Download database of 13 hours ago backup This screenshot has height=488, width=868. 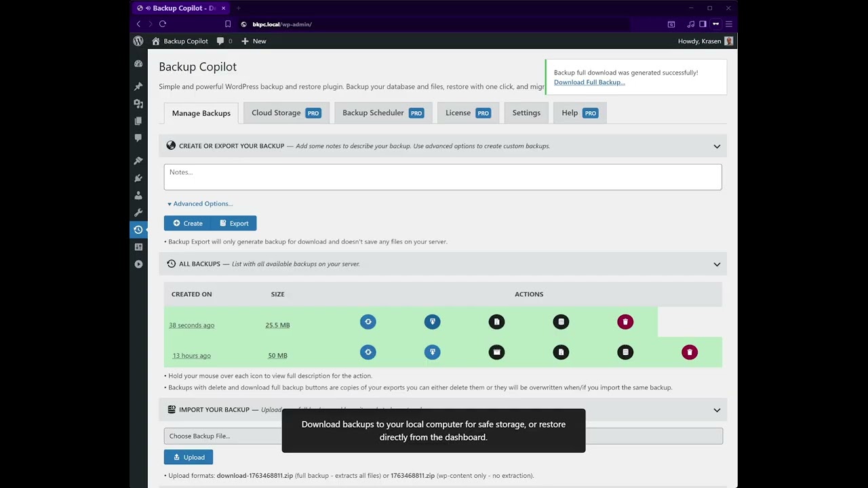[x=625, y=352]
